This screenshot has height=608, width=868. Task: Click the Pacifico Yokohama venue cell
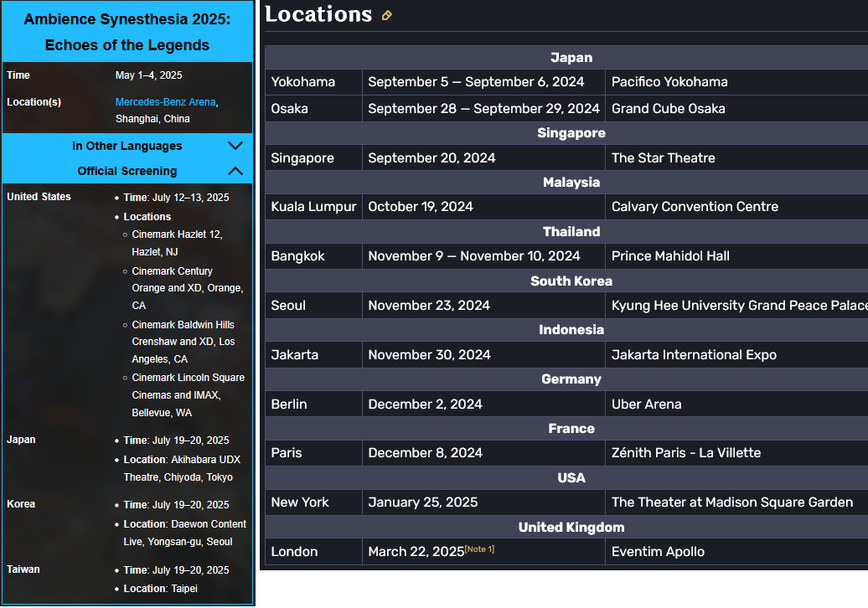[736, 82]
